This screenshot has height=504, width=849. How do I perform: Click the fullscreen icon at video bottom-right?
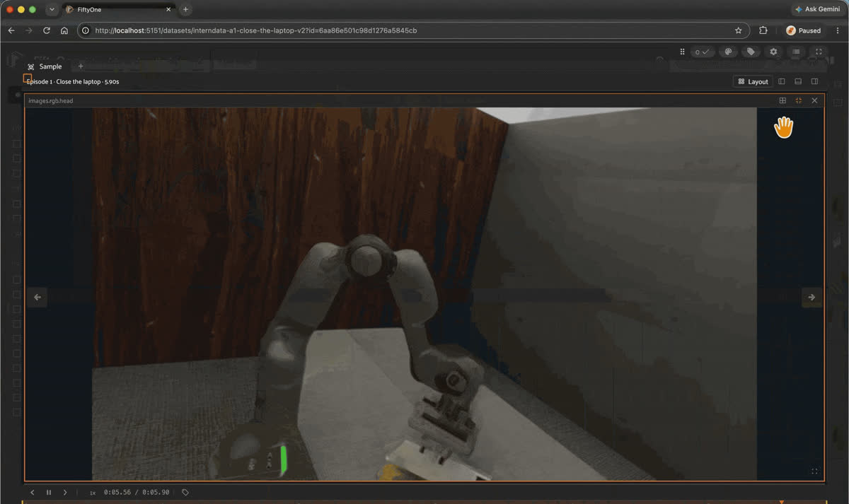[x=814, y=471]
